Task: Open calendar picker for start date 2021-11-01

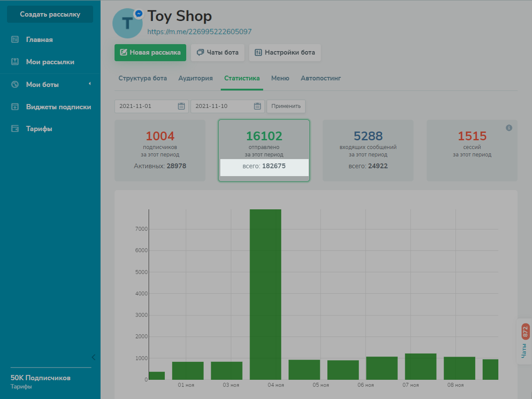Action: click(181, 106)
